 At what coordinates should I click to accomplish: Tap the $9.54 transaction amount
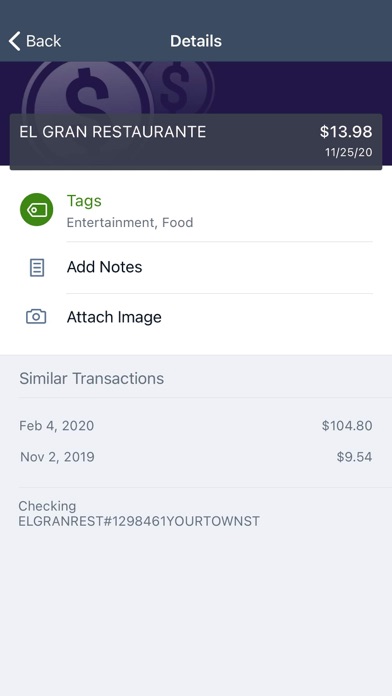[x=354, y=457]
